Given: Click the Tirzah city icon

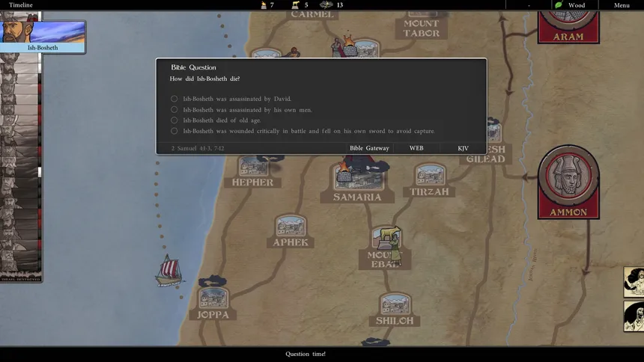Looking at the screenshot, I should tap(429, 175).
